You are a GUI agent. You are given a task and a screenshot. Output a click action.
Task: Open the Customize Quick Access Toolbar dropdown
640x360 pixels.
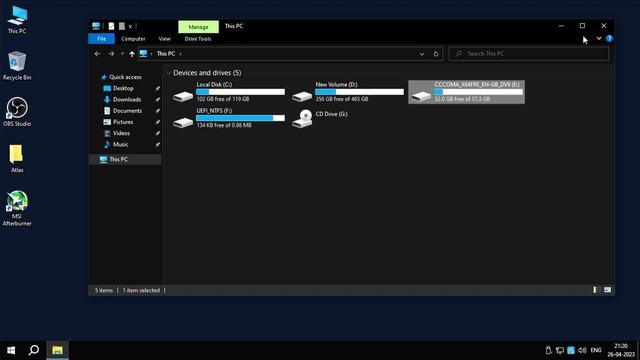point(130,27)
